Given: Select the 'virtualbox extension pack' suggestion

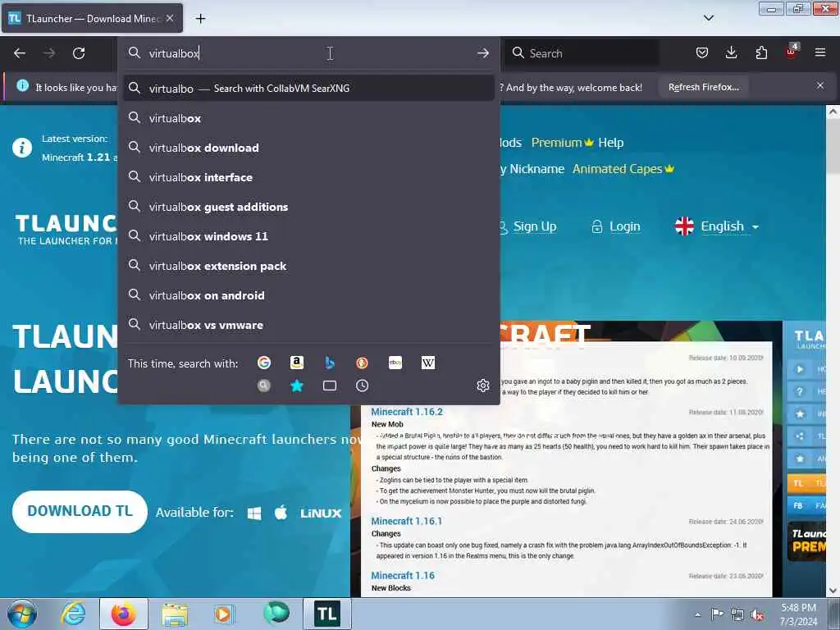Looking at the screenshot, I should [x=308, y=266].
